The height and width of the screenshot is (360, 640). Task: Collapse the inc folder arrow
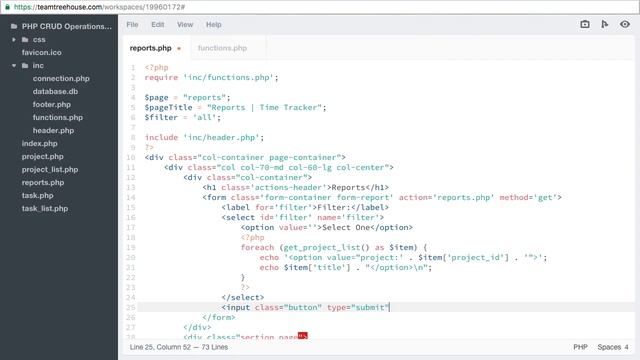tap(14, 65)
